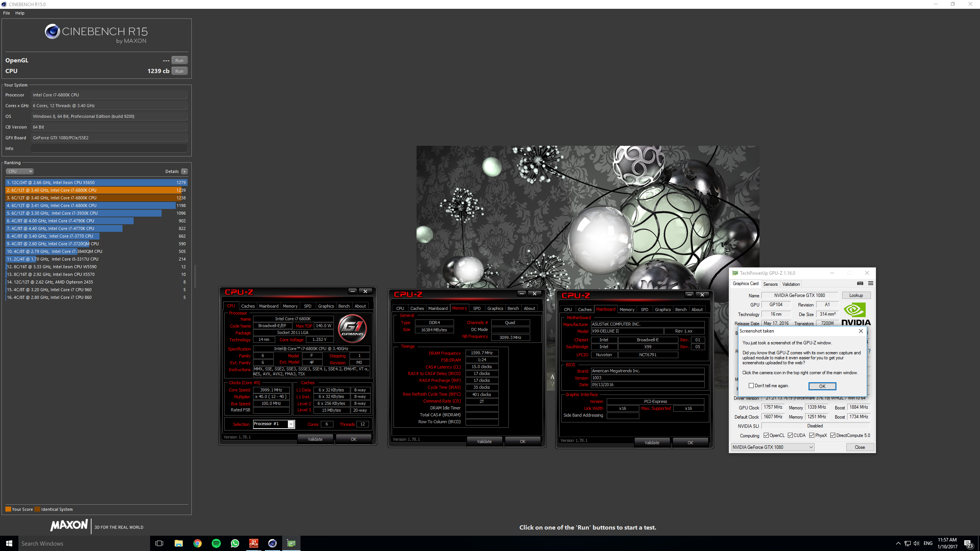Select ranking row i7-3930K CPU scoring 1096
The width and height of the screenshot is (980, 551).
click(96, 213)
